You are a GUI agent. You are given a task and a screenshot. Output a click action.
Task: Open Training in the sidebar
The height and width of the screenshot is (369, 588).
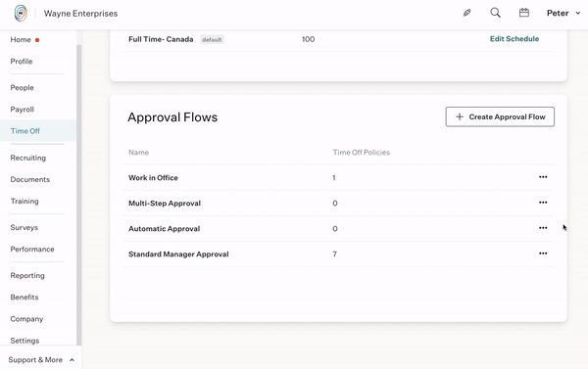(24, 202)
